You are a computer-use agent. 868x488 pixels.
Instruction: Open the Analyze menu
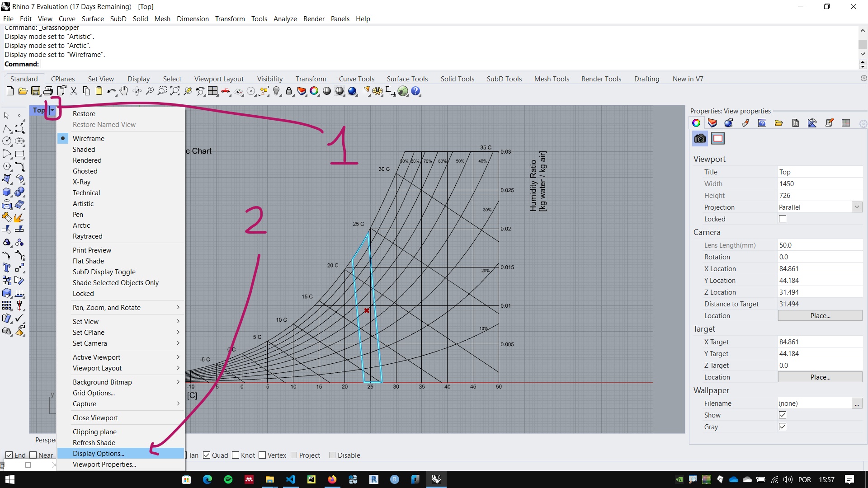tap(285, 19)
